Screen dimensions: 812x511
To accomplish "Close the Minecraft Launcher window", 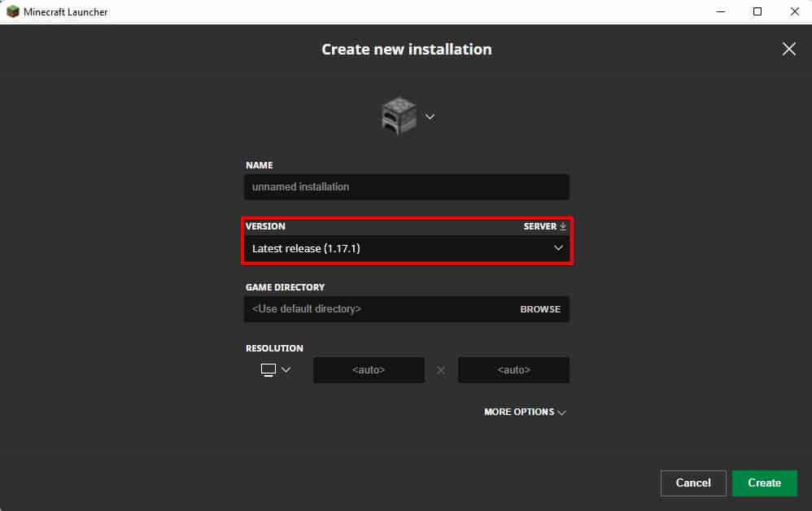I will pyautogui.click(x=794, y=11).
